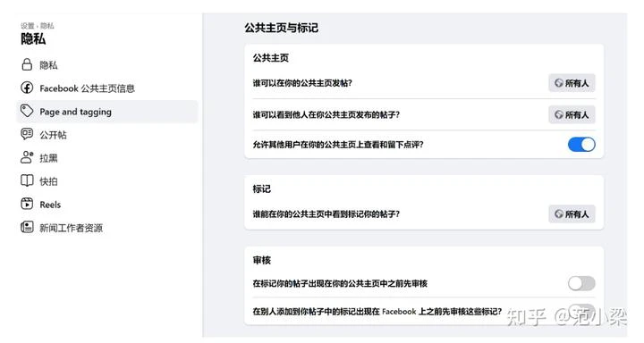644x343 pixels.
Task: Click the newspaper icon for 新闻工作者资源
Action: coord(27,227)
